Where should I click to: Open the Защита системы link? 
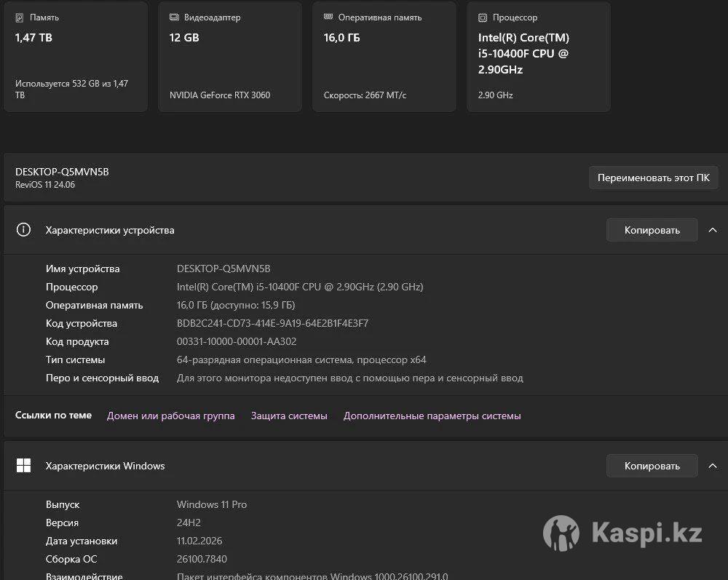pos(289,416)
